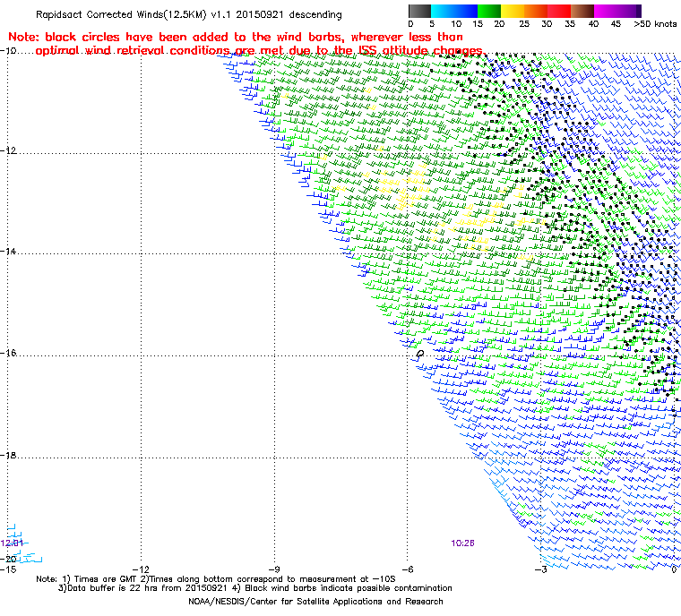This screenshot has height=616, width=681.
Task: Click the 'Data buffer is 22 hrs' footnote line
Action: click(255, 588)
